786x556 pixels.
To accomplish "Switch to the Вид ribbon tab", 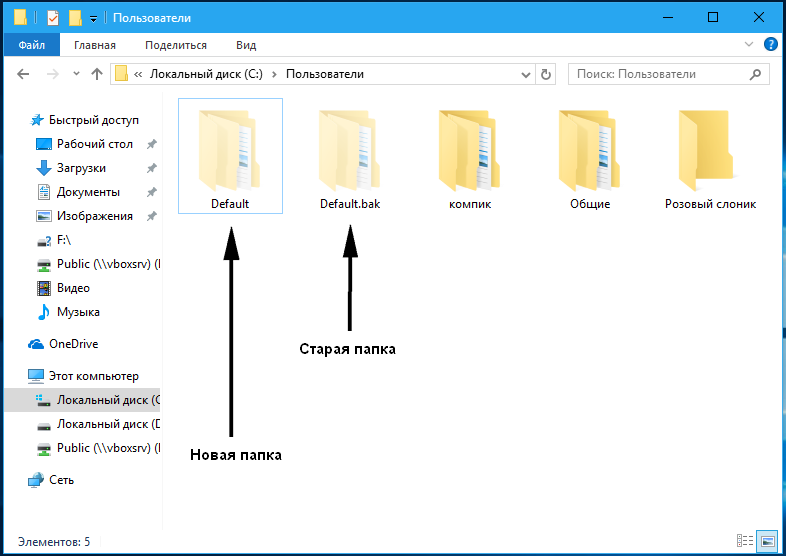I will [246, 45].
